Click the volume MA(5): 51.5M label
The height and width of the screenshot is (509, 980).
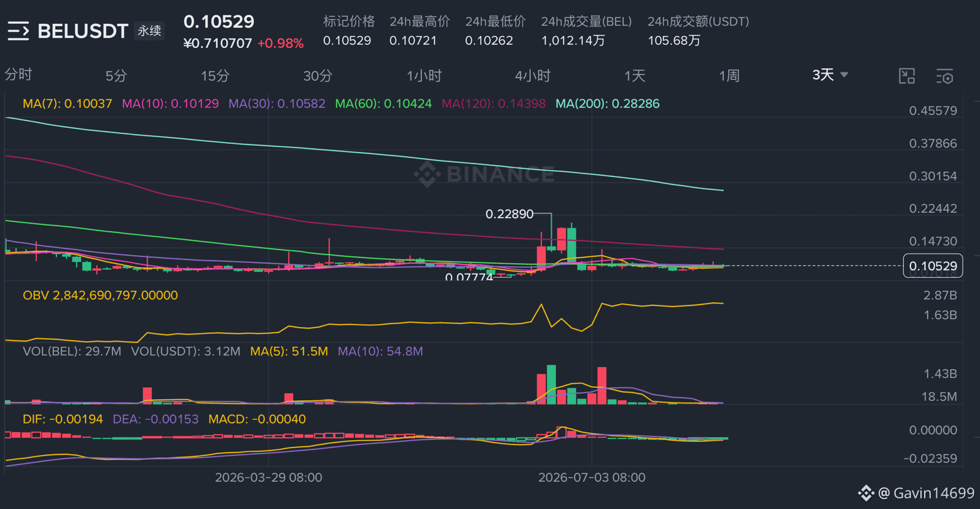pyautogui.click(x=289, y=352)
